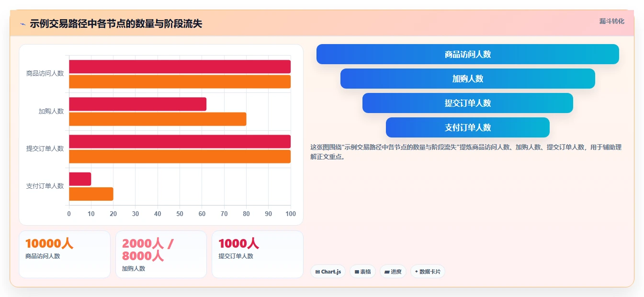Click the 10000人 stat card value
The height and width of the screenshot is (297, 644).
[49, 243]
